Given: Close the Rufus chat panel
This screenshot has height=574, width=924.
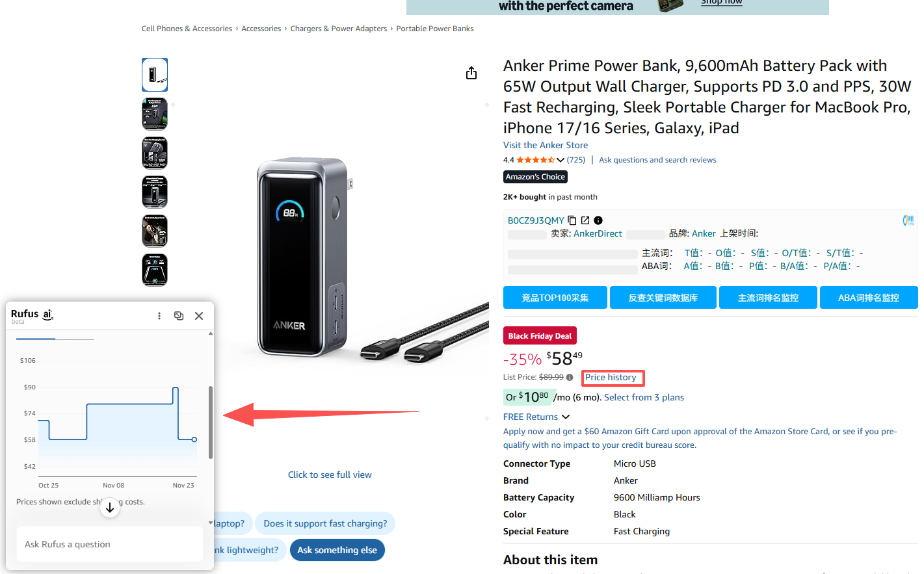Looking at the screenshot, I should coord(199,316).
